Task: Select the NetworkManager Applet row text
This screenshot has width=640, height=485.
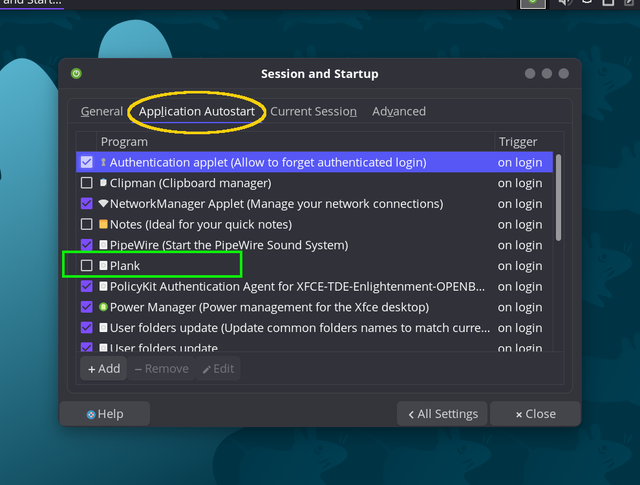Action: coord(276,203)
